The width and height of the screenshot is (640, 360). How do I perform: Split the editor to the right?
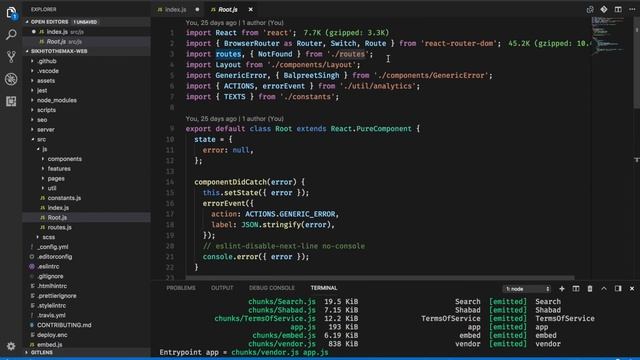(x=618, y=9)
